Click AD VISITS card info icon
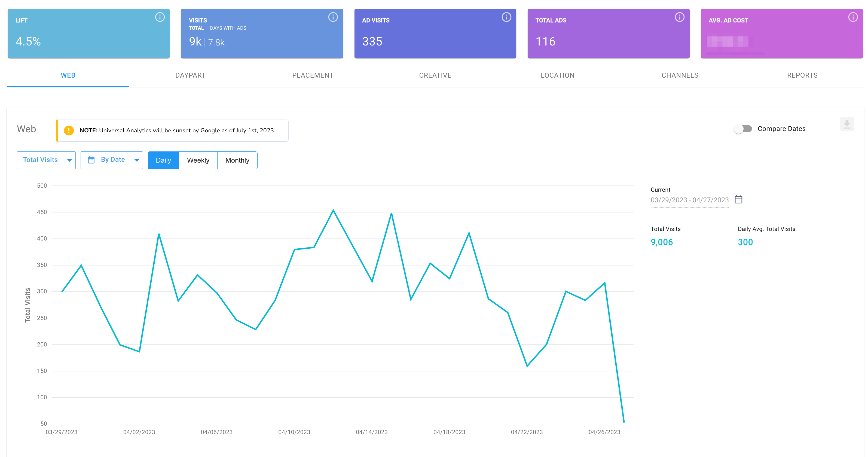This screenshot has height=457, width=868. [506, 17]
